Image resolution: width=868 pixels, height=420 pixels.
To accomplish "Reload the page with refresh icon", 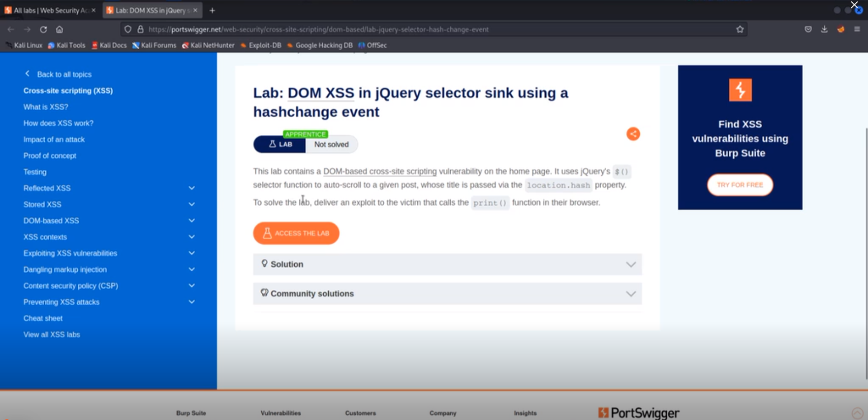I will click(43, 29).
